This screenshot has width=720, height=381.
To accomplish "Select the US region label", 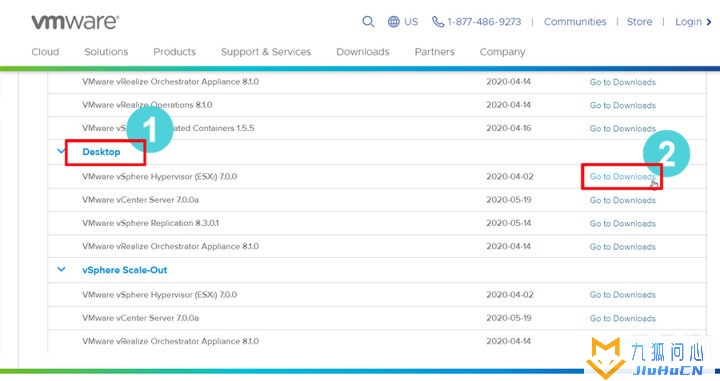I will click(411, 22).
